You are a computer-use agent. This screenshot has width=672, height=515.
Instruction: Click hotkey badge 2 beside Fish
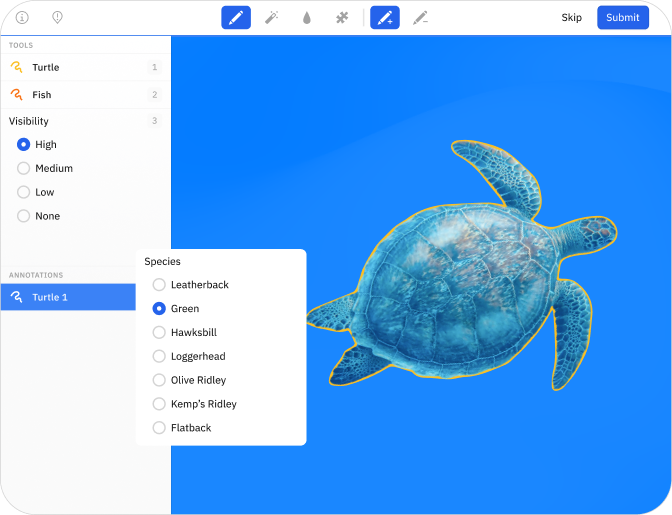(155, 94)
